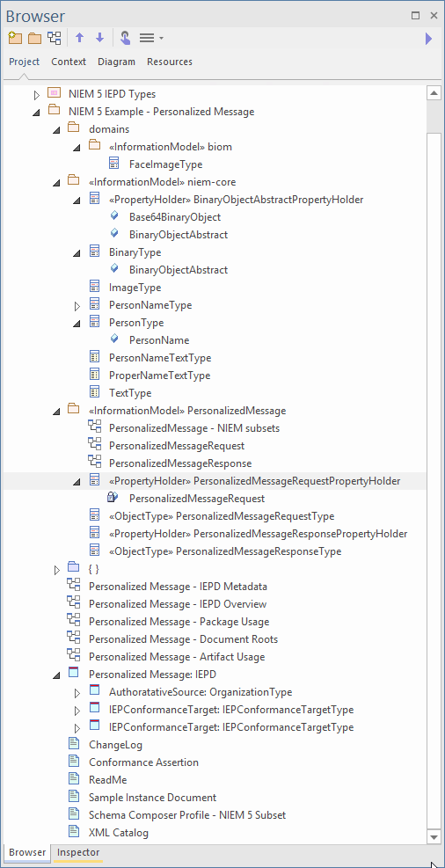Viewport: 445px width, 868px height.
Task: Click the PersonNameTextType element icon
Action: 94,357
